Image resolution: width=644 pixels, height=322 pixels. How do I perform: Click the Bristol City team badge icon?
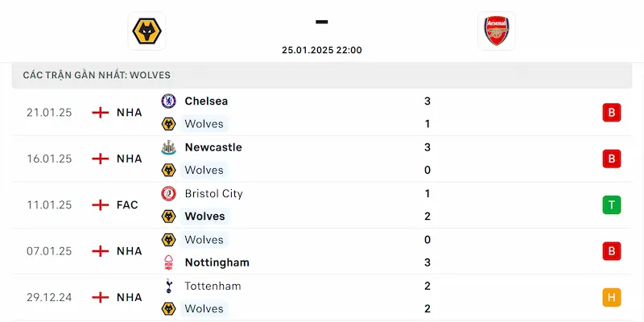coord(169,194)
